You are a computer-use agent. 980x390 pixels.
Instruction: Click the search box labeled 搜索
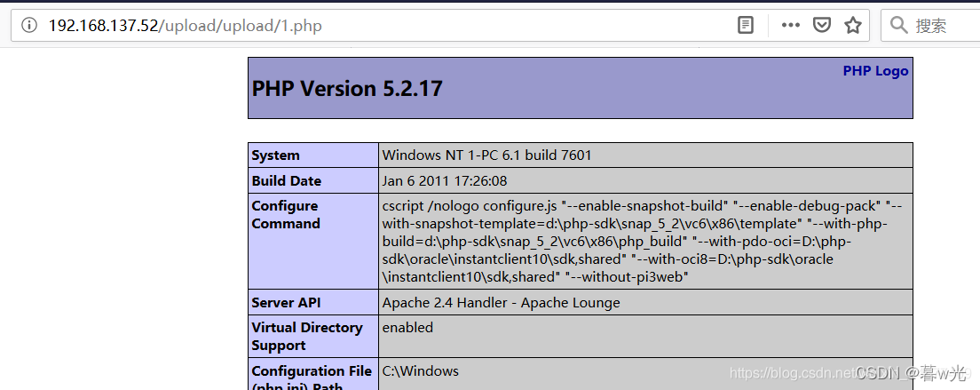(930, 25)
